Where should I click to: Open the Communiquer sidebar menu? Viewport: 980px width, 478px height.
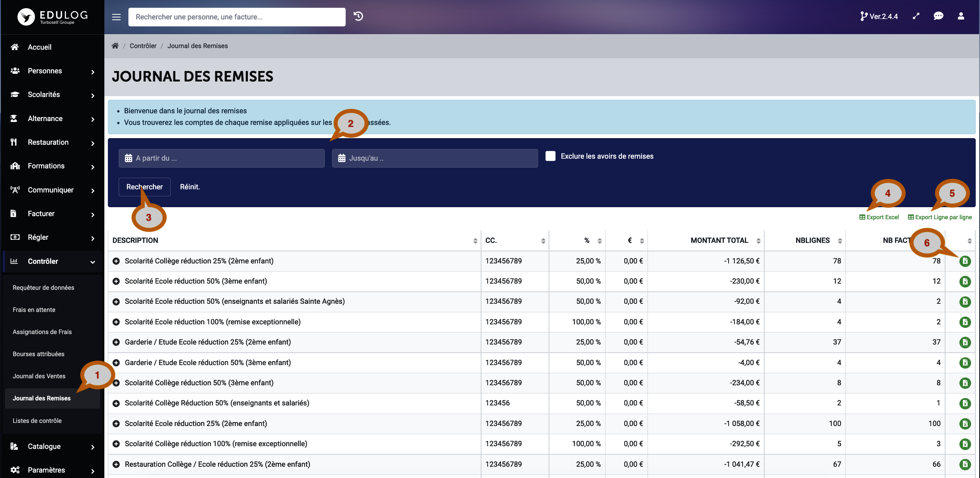coord(52,190)
